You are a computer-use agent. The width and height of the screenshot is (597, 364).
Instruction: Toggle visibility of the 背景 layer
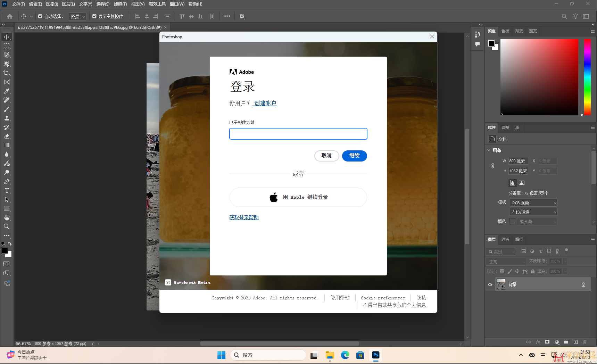click(x=490, y=284)
